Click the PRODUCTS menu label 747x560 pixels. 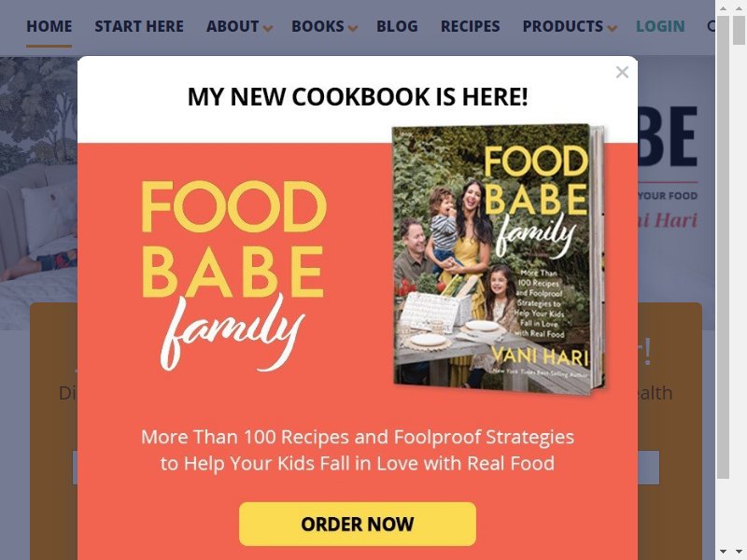click(x=563, y=26)
